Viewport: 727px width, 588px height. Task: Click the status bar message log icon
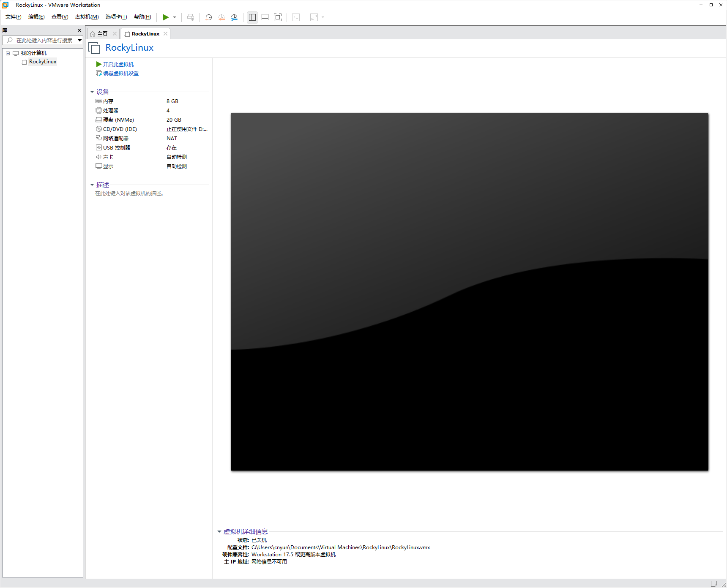[x=714, y=584]
